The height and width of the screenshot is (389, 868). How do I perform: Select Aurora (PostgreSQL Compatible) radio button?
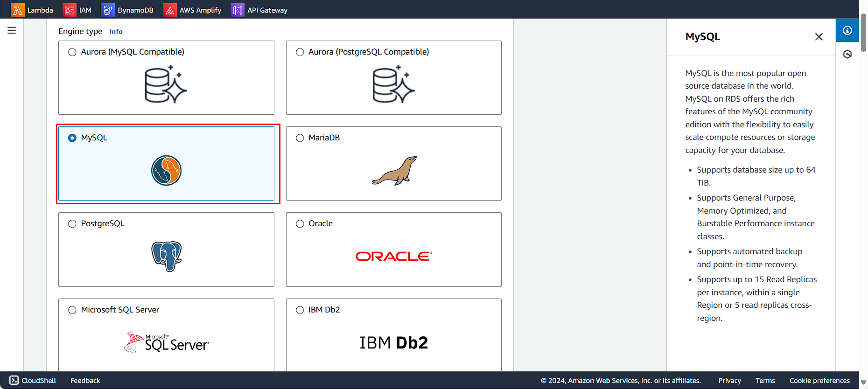point(300,52)
